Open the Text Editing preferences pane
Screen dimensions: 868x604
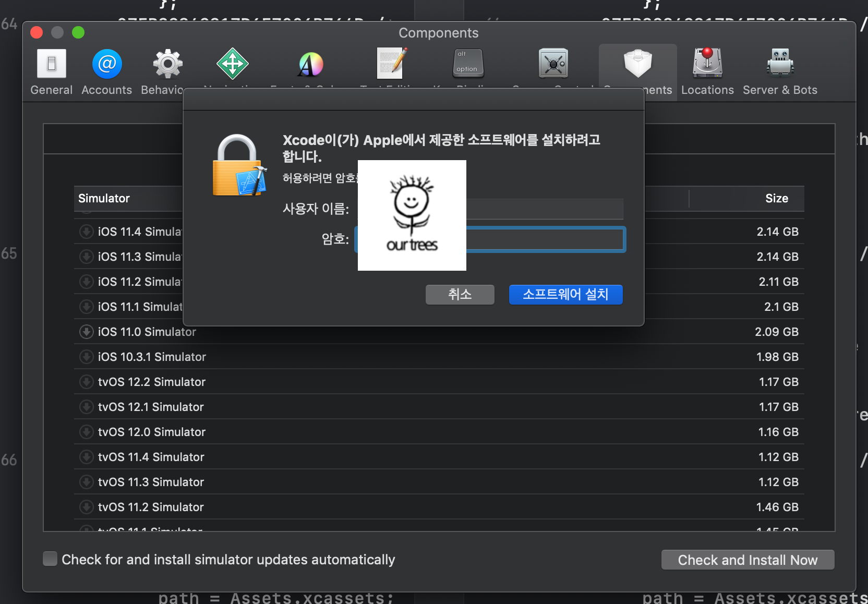click(392, 63)
